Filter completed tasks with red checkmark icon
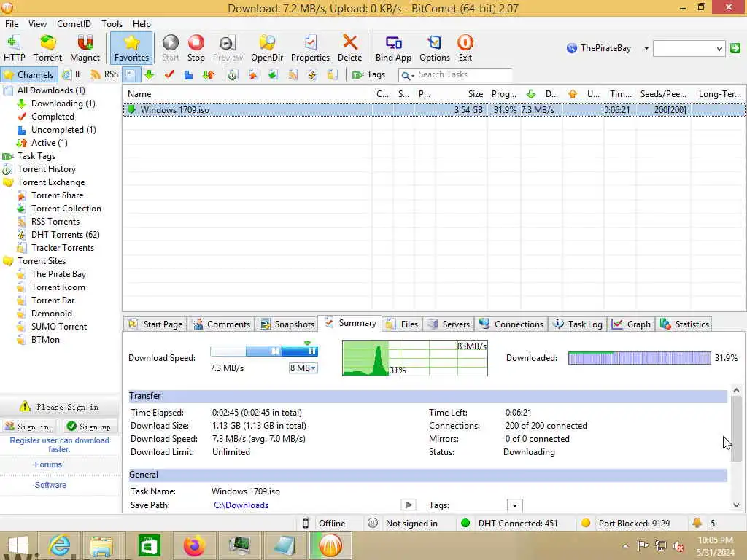747x560 pixels. pos(169,75)
